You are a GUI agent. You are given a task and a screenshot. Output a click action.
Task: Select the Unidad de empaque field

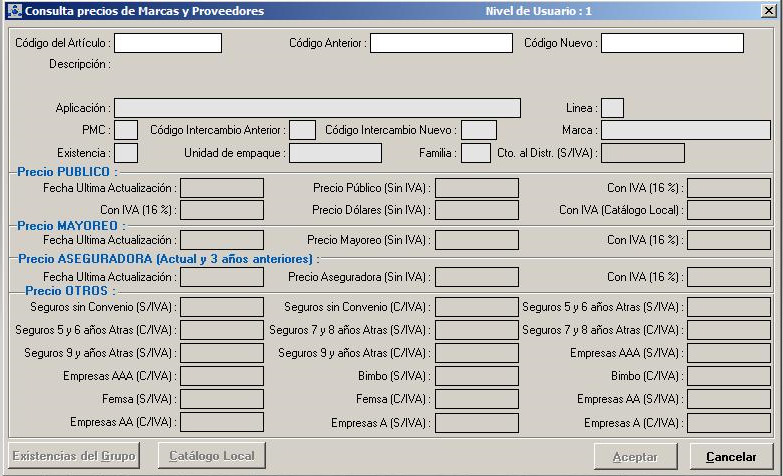pyautogui.click(x=335, y=153)
